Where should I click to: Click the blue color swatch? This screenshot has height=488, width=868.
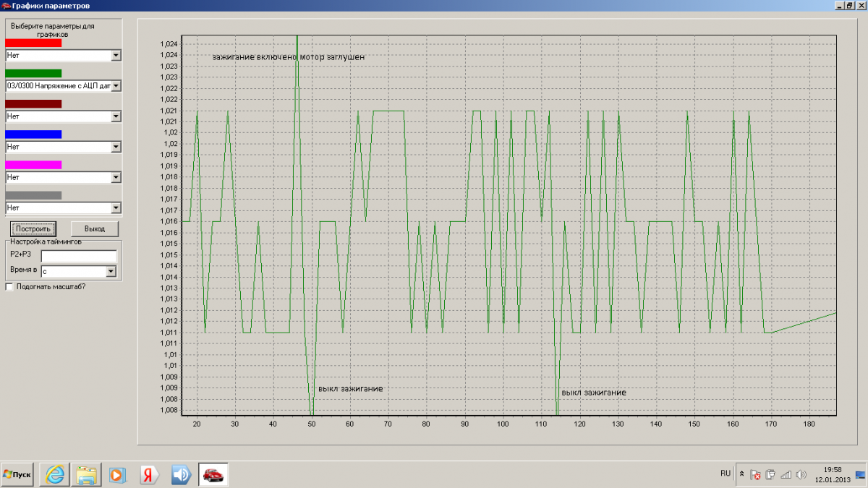pyautogui.click(x=33, y=134)
